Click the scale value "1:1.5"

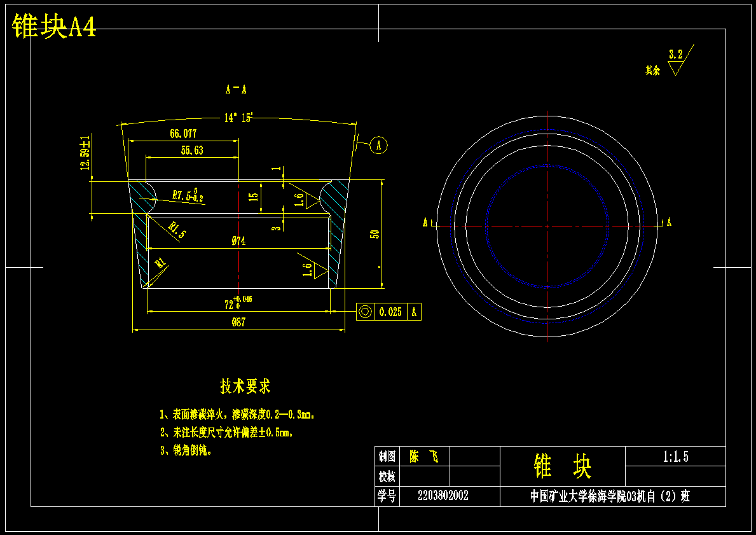[x=675, y=457]
